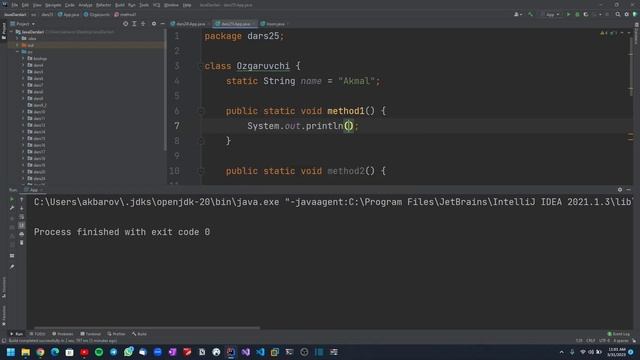Screen dimensions: 640x360
Task: Open Run panel settings gear icon
Action: pos(620,189)
